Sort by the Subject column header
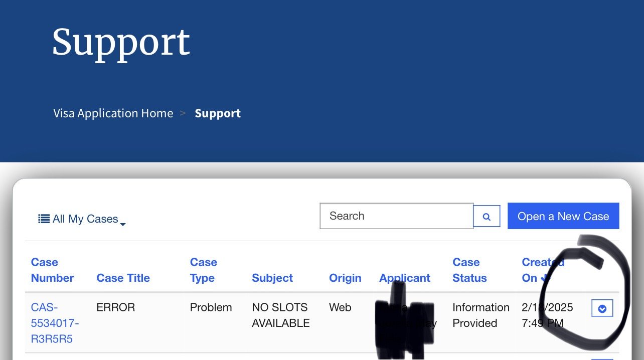 coord(272,278)
